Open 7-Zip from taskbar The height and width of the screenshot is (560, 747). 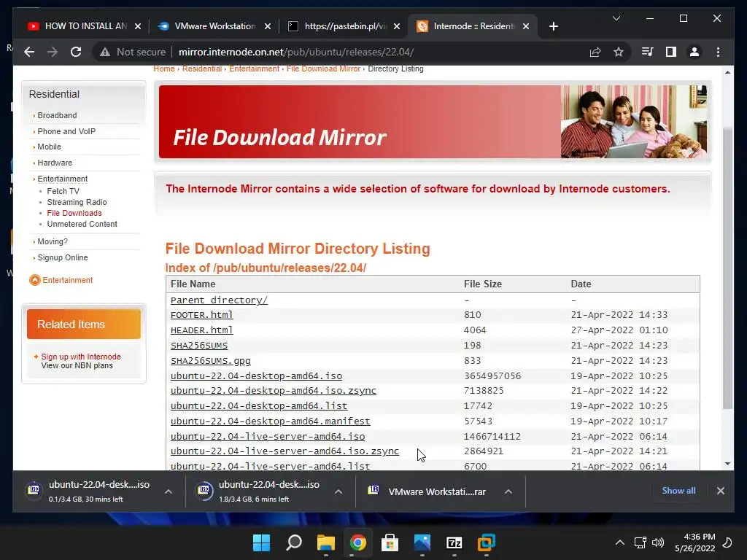pyautogui.click(x=454, y=542)
